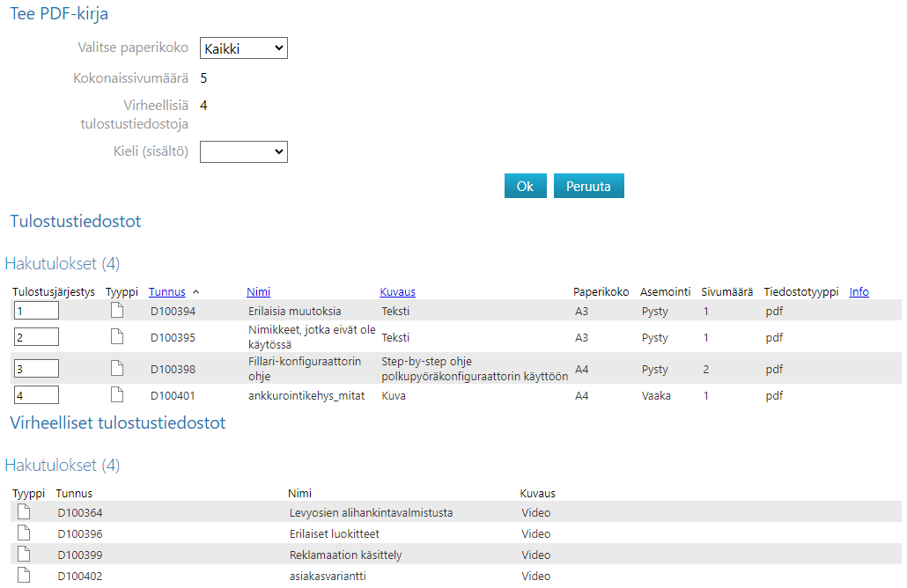Click document icon for D100395 row

[116, 336]
